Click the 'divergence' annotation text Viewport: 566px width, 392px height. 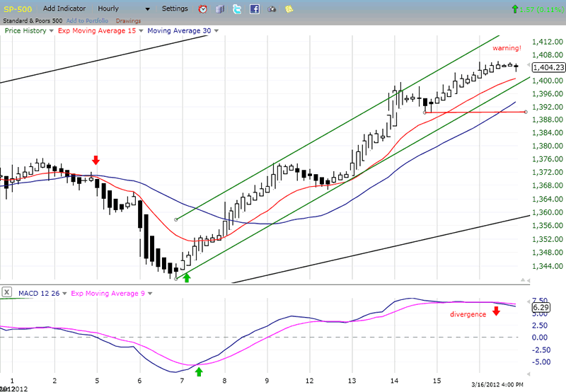tap(468, 314)
